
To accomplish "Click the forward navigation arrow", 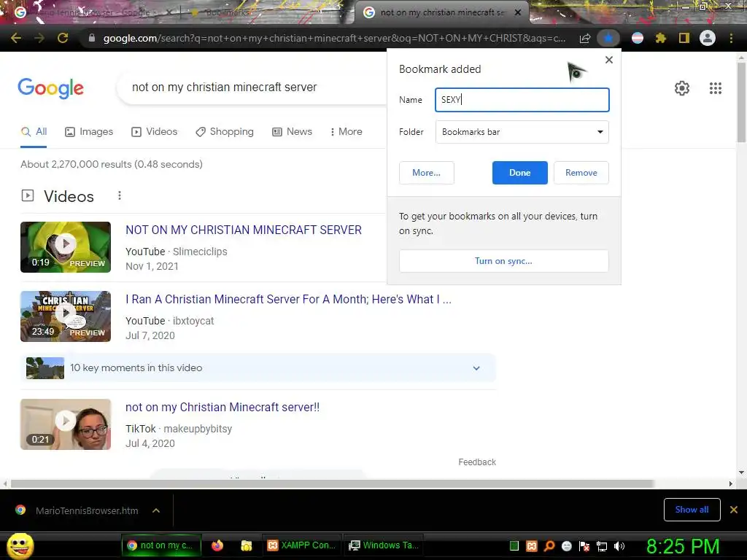I will (x=39, y=38).
